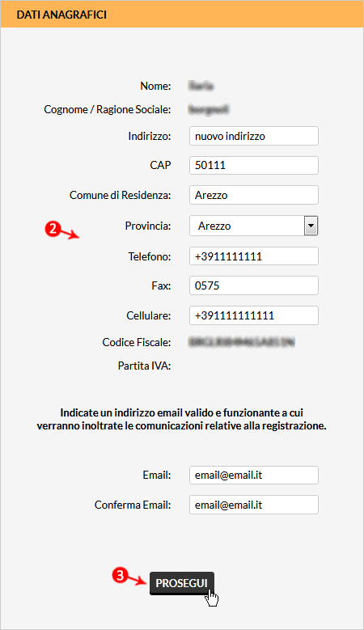Click into the CAP field containing 50111
This screenshot has height=630, width=364.
coord(254,165)
